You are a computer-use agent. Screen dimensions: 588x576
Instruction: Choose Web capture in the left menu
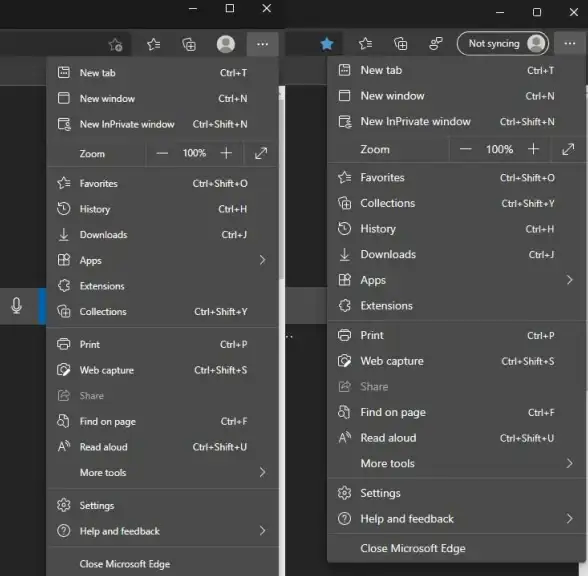pos(162,370)
